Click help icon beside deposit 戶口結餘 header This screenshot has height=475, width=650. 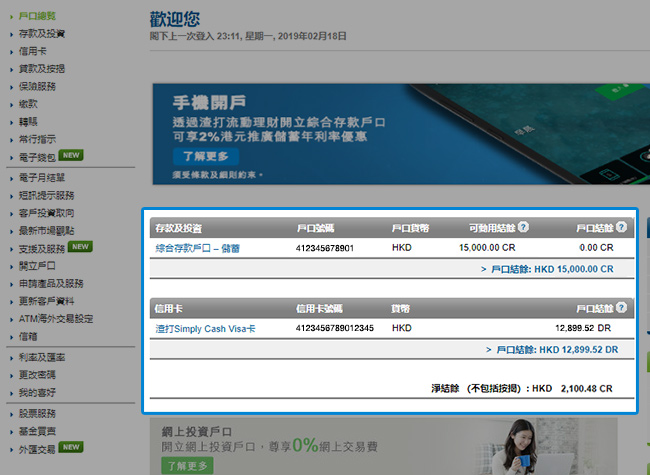pyautogui.click(x=623, y=227)
